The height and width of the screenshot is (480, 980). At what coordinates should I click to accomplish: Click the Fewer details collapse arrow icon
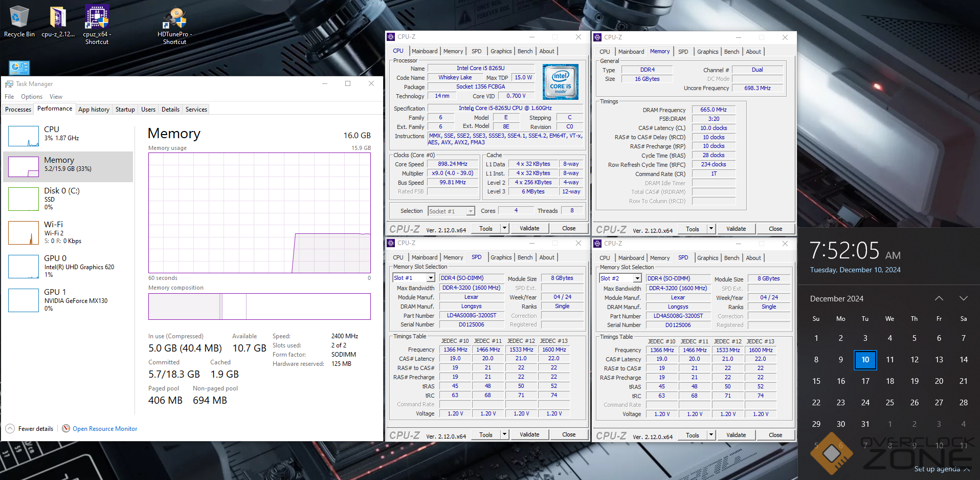(x=10, y=429)
